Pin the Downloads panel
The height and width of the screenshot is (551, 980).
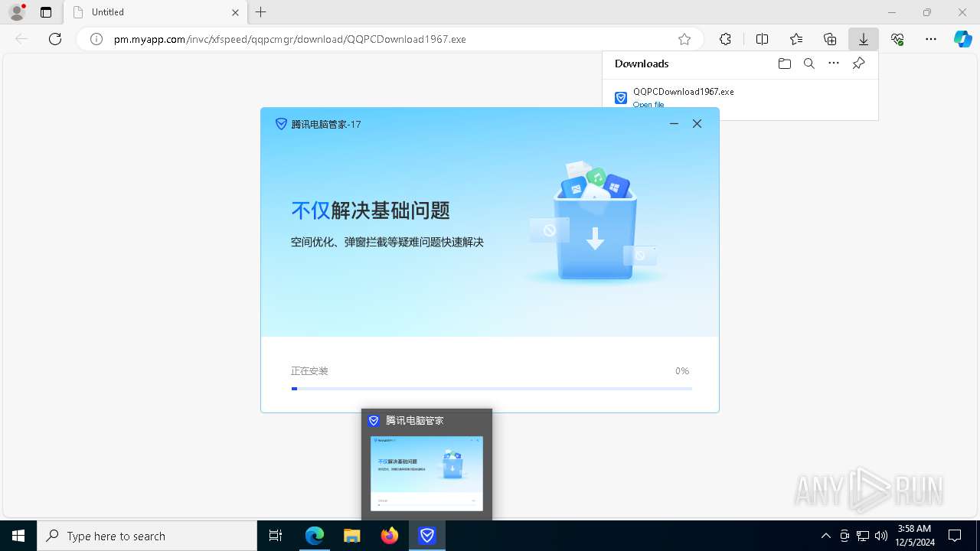[858, 64]
